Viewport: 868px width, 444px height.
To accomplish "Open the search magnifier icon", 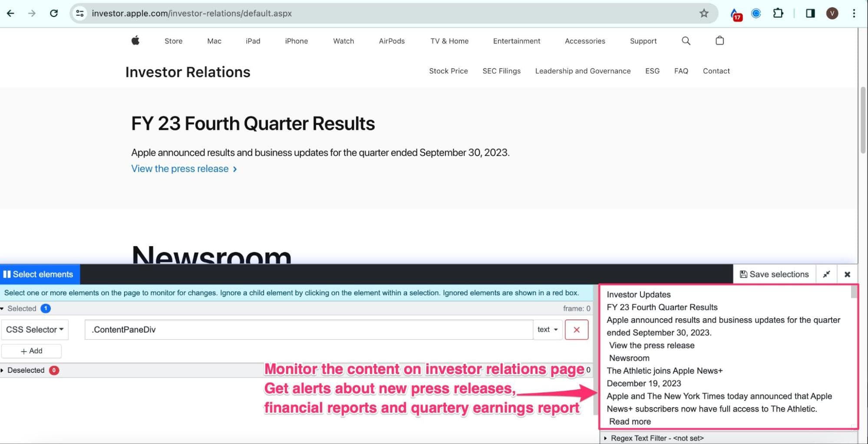I will [x=686, y=41].
